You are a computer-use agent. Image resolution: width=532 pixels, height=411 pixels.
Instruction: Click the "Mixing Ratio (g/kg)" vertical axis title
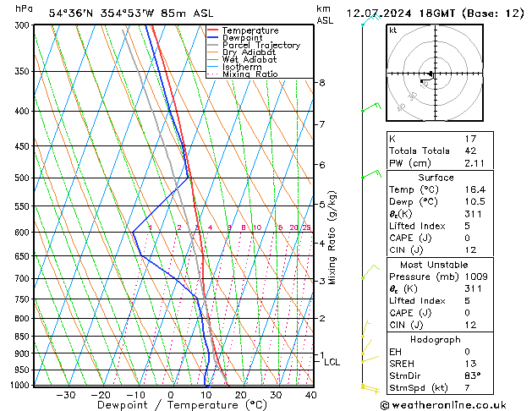(x=332, y=238)
